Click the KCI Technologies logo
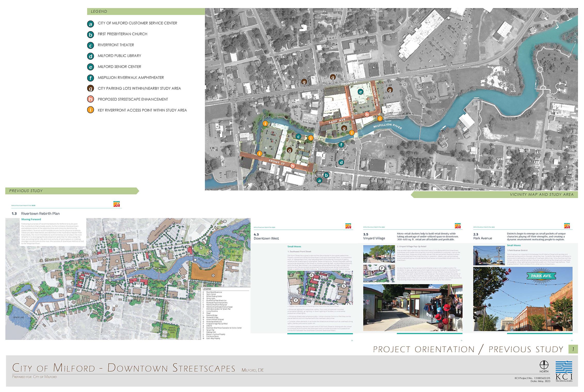The image size is (584, 392). (564, 371)
